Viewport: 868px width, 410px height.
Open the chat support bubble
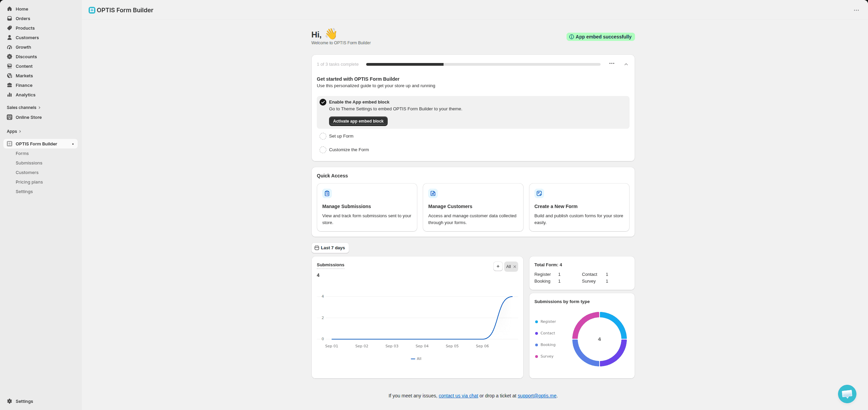pyautogui.click(x=847, y=394)
